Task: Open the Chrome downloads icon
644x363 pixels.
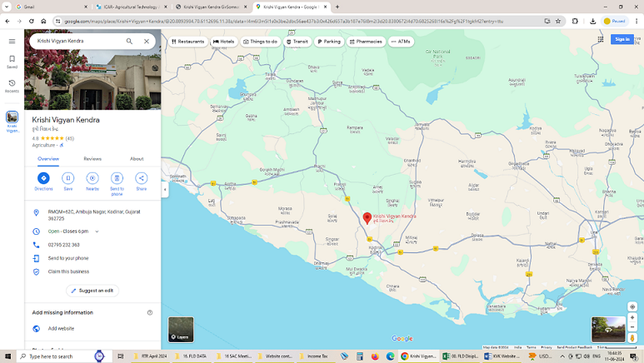Action: point(592,22)
